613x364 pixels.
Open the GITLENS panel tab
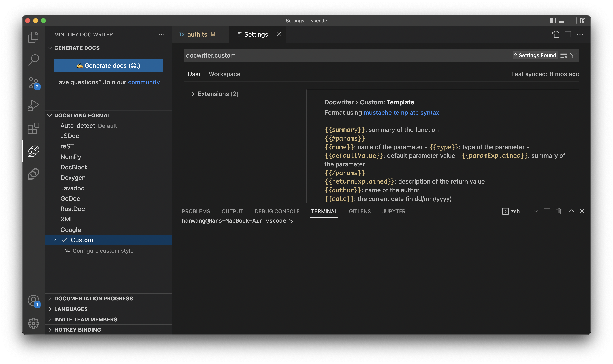click(359, 211)
